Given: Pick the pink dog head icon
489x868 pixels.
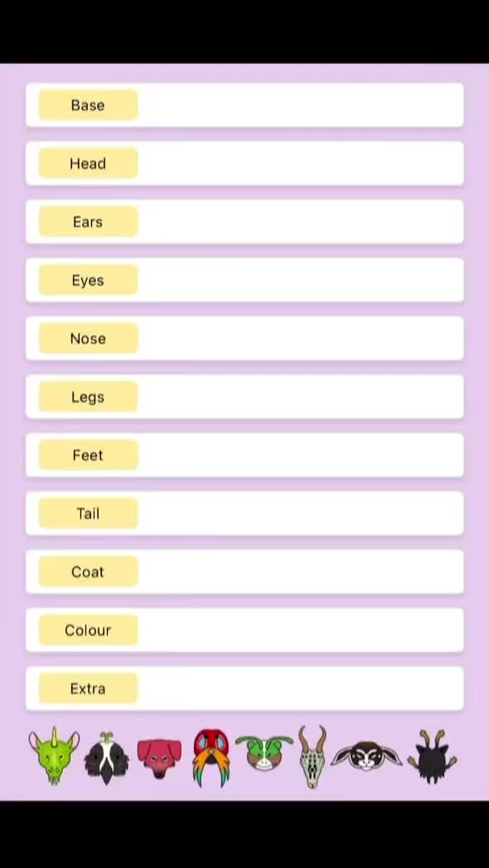Looking at the screenshot, I should tap(159, 757).
